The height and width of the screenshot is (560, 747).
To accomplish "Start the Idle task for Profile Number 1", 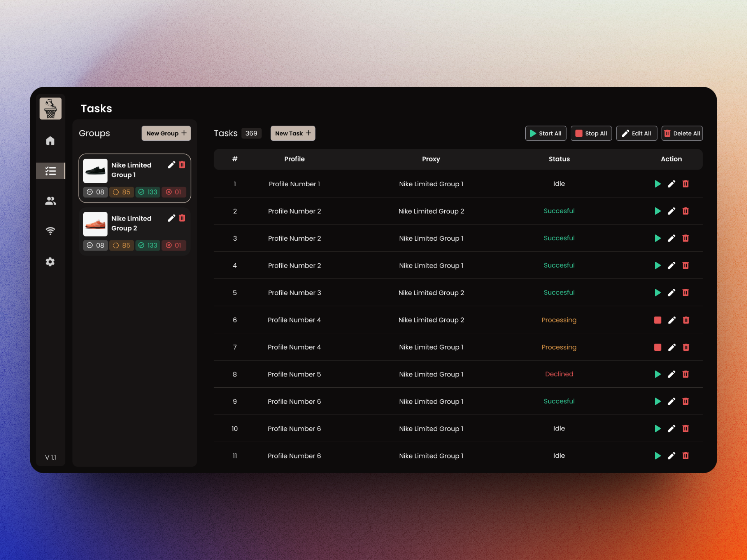I will tap(658, 184).
